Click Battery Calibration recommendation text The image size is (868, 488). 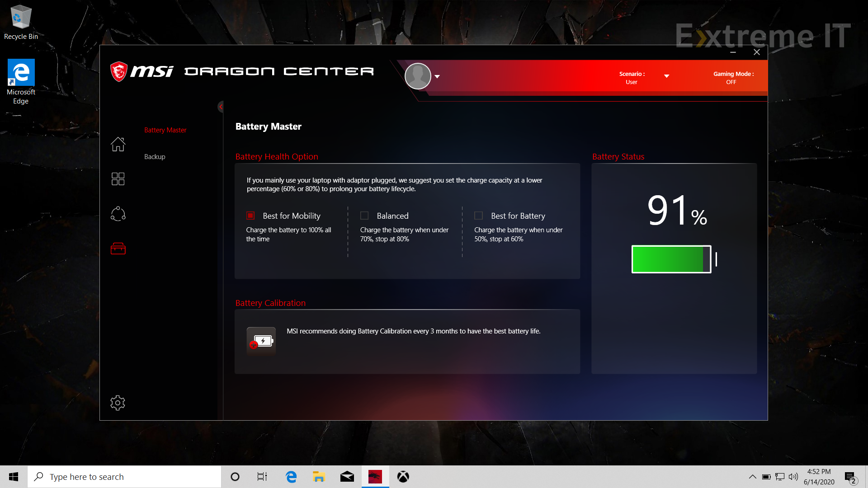click(x=413, y=331)
